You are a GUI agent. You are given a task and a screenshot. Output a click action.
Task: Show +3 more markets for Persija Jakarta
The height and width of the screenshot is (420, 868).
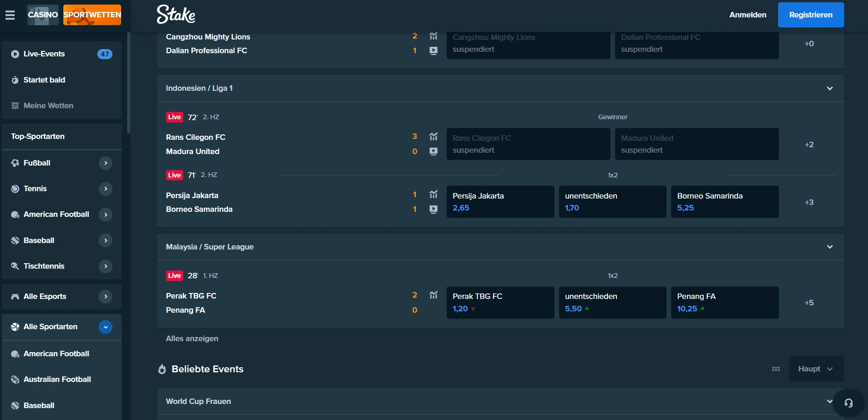point(809,202)
